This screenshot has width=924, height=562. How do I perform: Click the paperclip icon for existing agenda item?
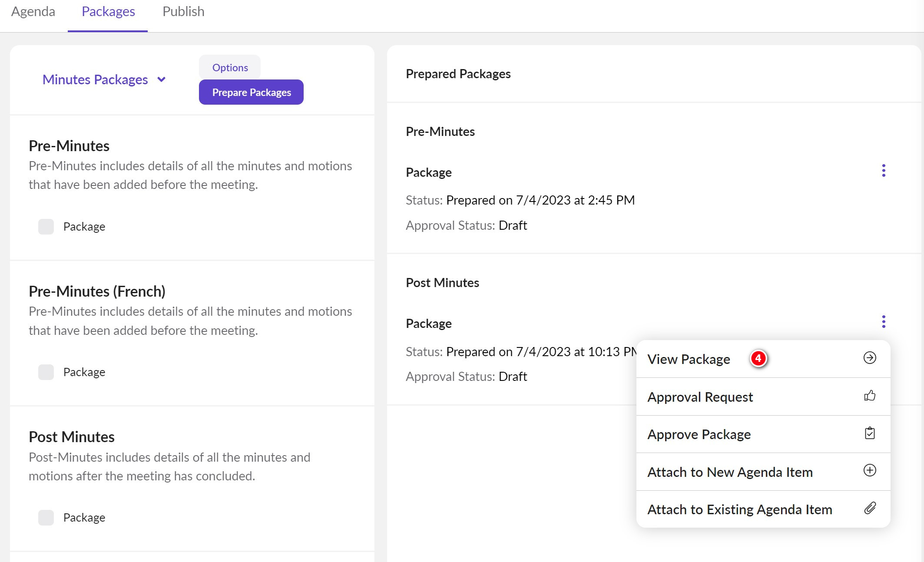869,508
